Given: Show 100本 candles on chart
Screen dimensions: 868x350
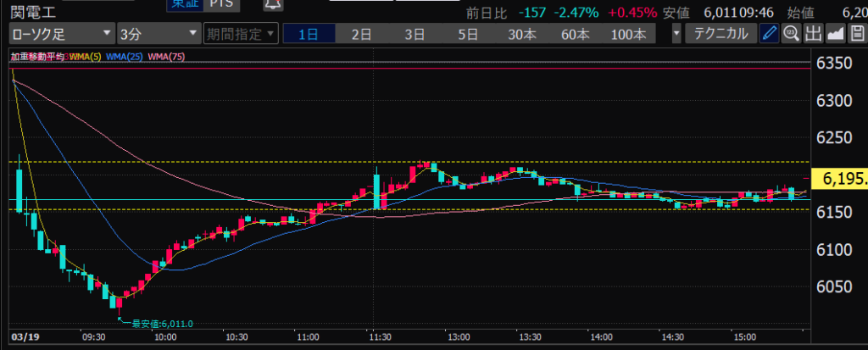Looking at the screenshot, I should tap(627, 34).
